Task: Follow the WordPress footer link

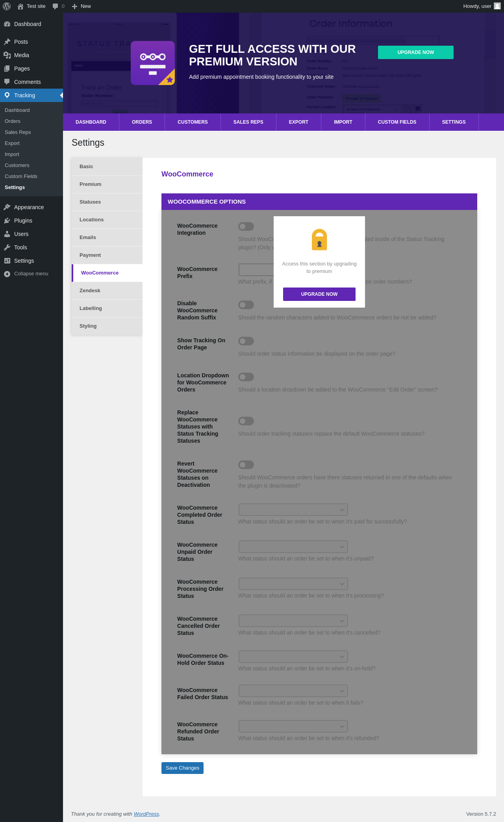Action: click(x=146, y=814)
